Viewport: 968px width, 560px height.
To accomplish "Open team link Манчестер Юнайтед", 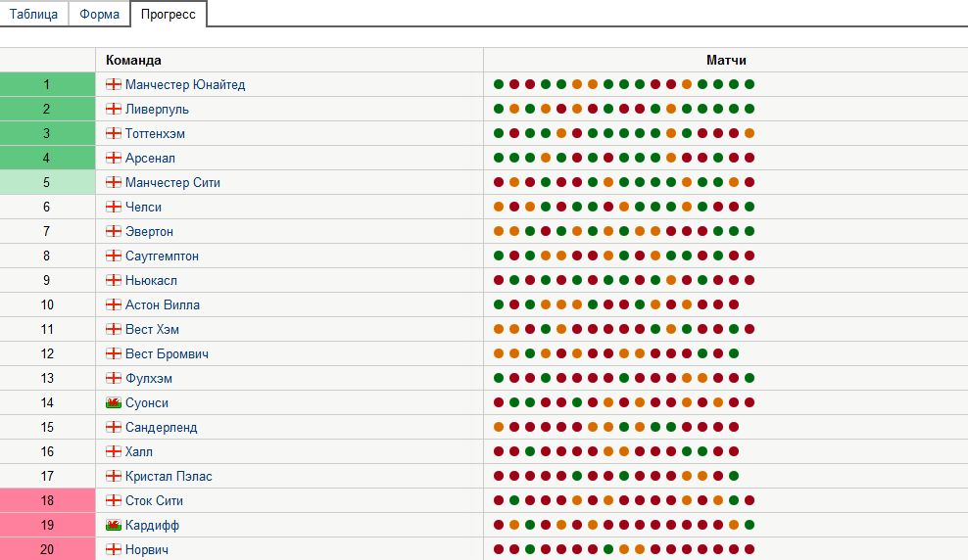I will coord(185,84).
